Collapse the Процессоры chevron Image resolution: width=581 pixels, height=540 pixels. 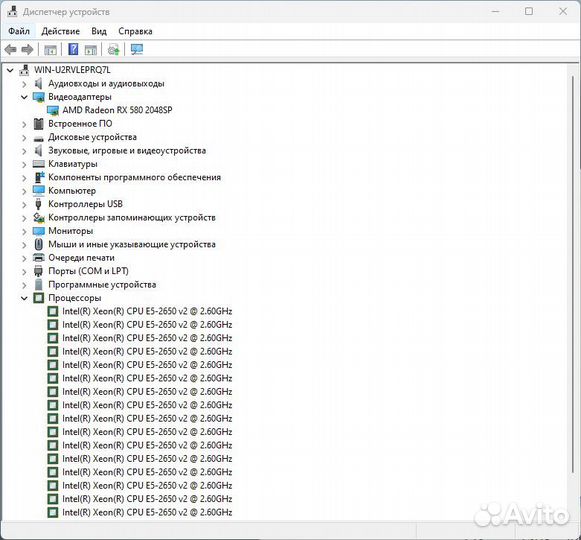(x=24, y=298)
